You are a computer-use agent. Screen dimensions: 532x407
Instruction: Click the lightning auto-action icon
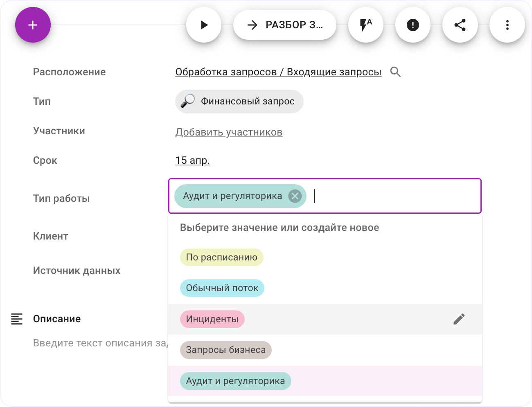pyautogui.click(x=365, y=25)
